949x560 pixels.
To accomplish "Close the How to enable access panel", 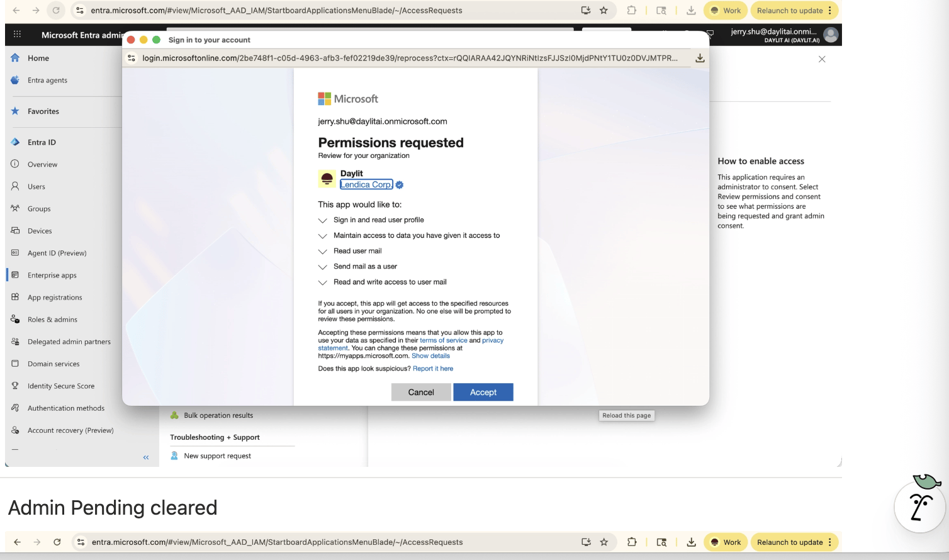I will coord(822,59).
